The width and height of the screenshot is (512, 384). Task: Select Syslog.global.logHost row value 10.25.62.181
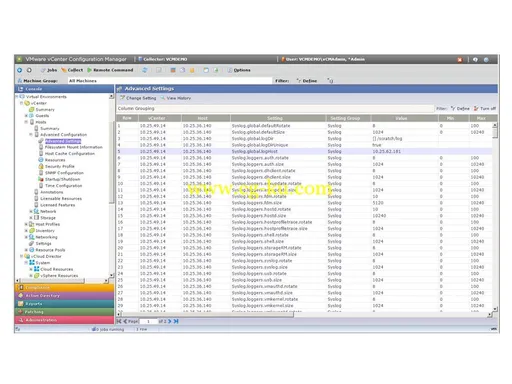tap(386, 151)
